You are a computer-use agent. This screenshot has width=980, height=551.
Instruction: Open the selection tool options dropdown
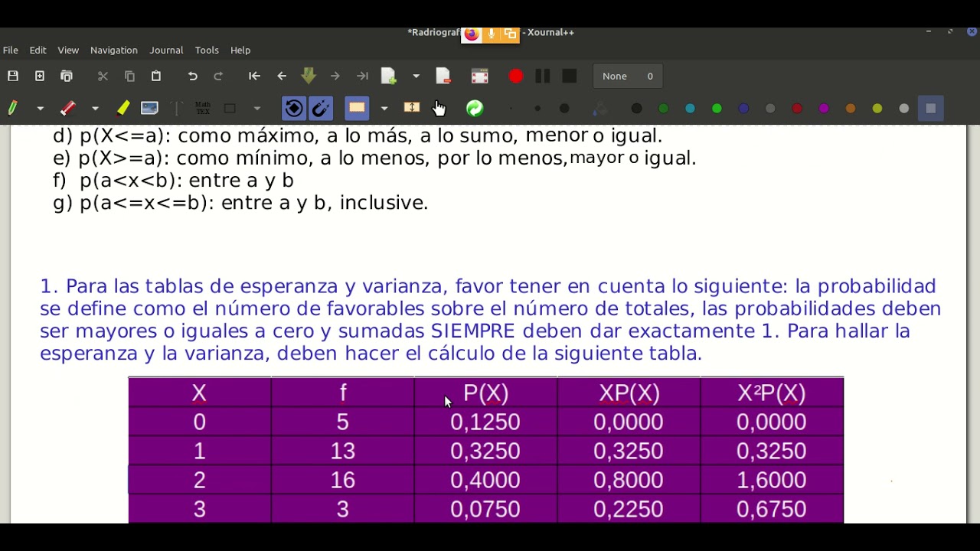coord(384,108)
